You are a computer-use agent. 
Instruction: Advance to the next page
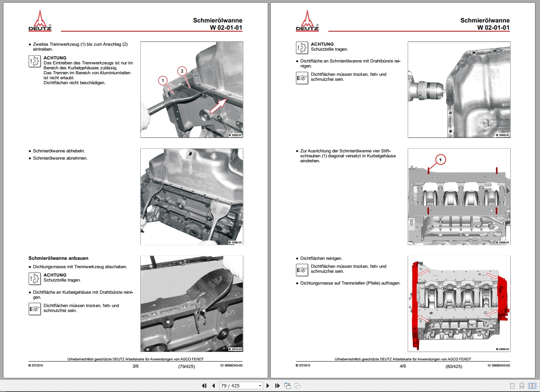pyautogui.click(x=268, y=386)
